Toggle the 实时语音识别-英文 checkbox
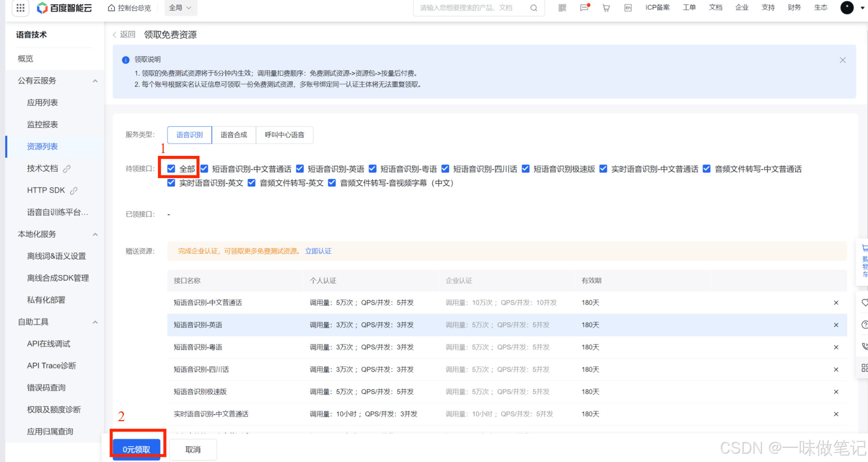This screenshot has width=868, height=462. pyautogui.click(x=171, y=183)
